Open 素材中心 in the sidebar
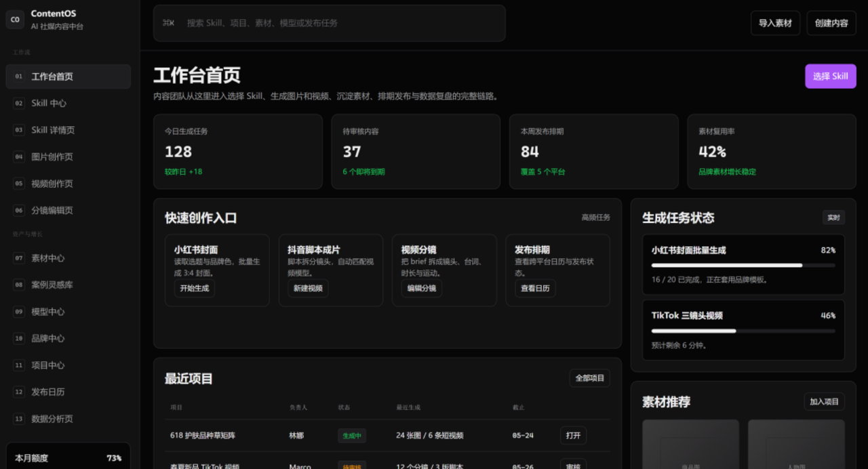 pyautogui.click(x=68, y=258)
